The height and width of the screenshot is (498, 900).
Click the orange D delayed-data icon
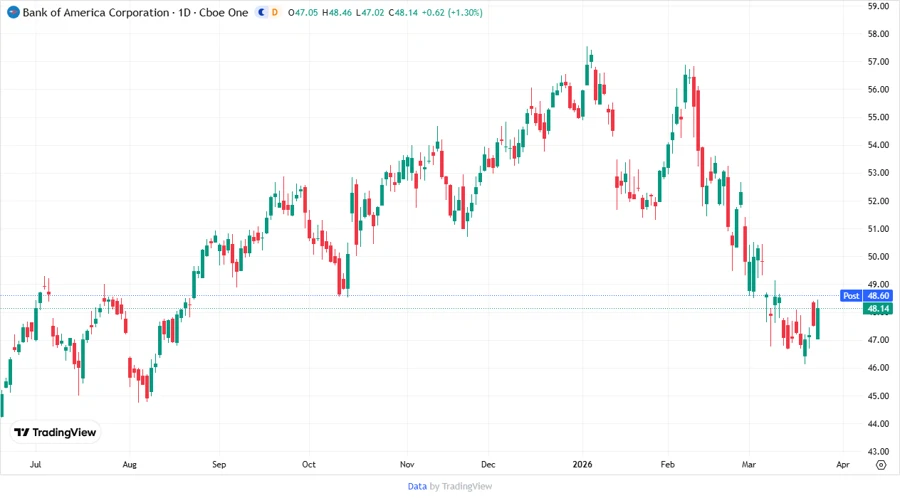274,12
